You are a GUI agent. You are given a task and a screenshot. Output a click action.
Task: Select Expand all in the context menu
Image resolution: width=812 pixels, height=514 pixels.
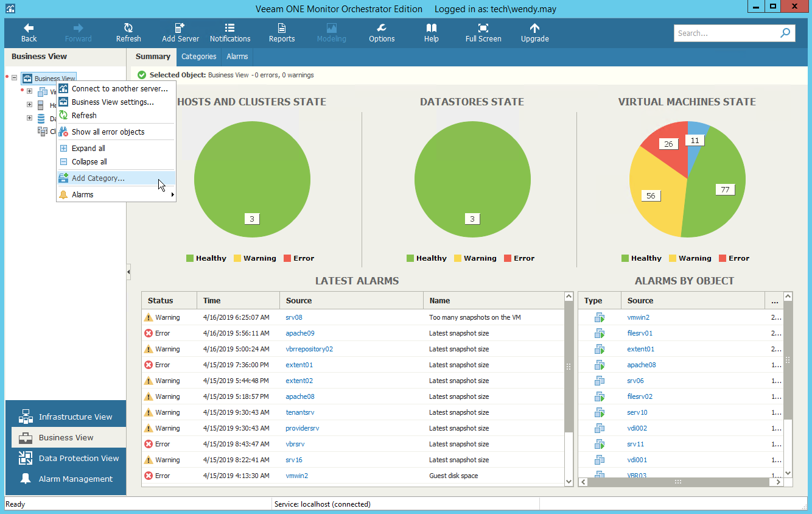116,149
